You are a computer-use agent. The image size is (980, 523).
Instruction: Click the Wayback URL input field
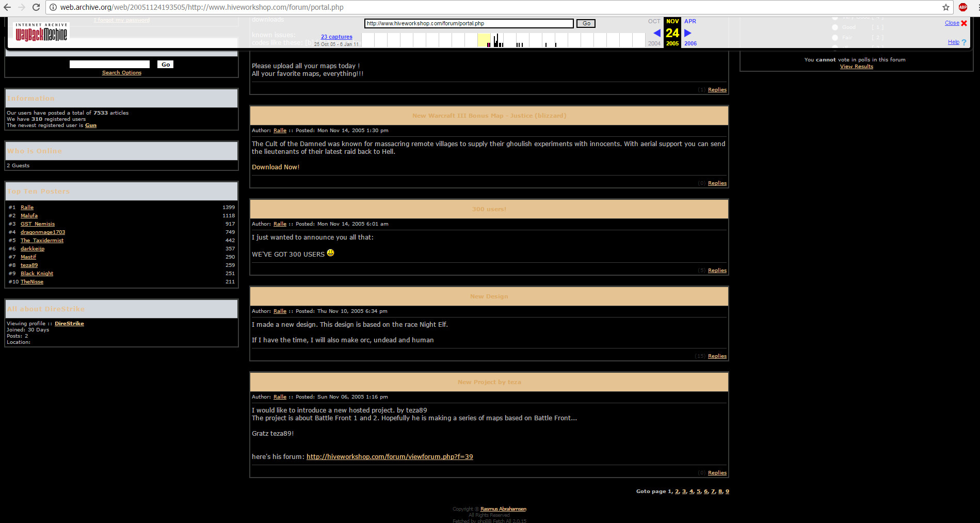[469, 23]
